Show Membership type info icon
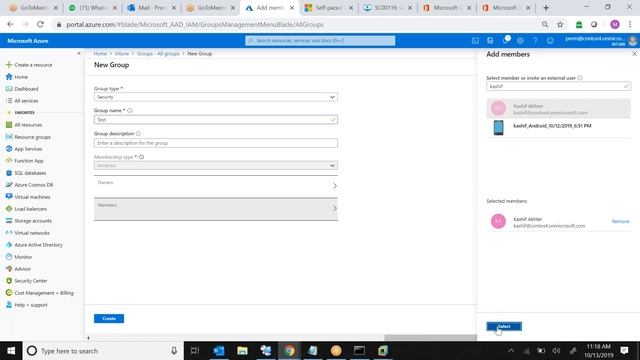 pyautogui.click(x=141, y=157)
